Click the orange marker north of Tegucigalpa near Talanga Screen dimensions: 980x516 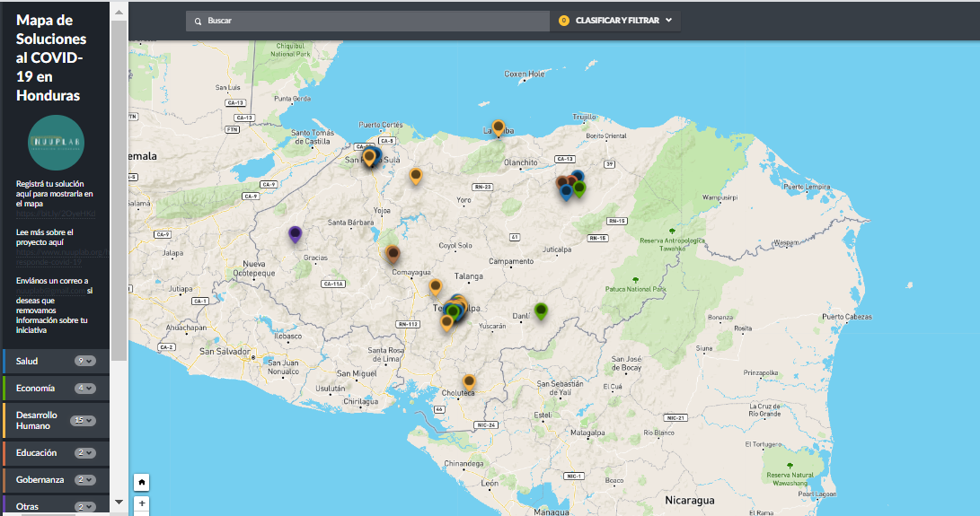pyautogui.click(x=436, y=287)
